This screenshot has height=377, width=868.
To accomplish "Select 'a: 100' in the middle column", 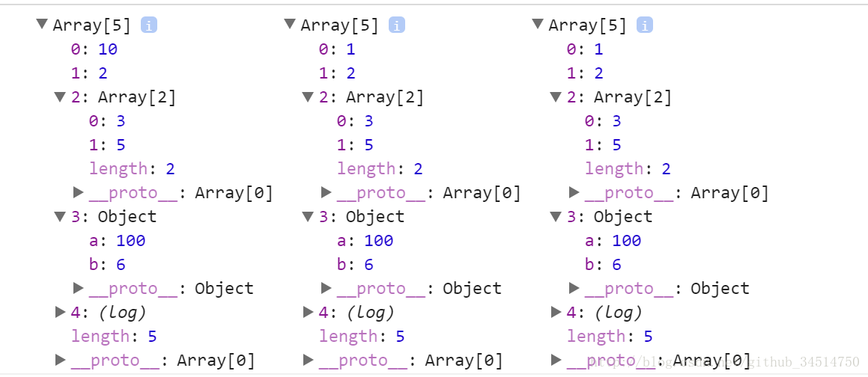I will 365,240.
